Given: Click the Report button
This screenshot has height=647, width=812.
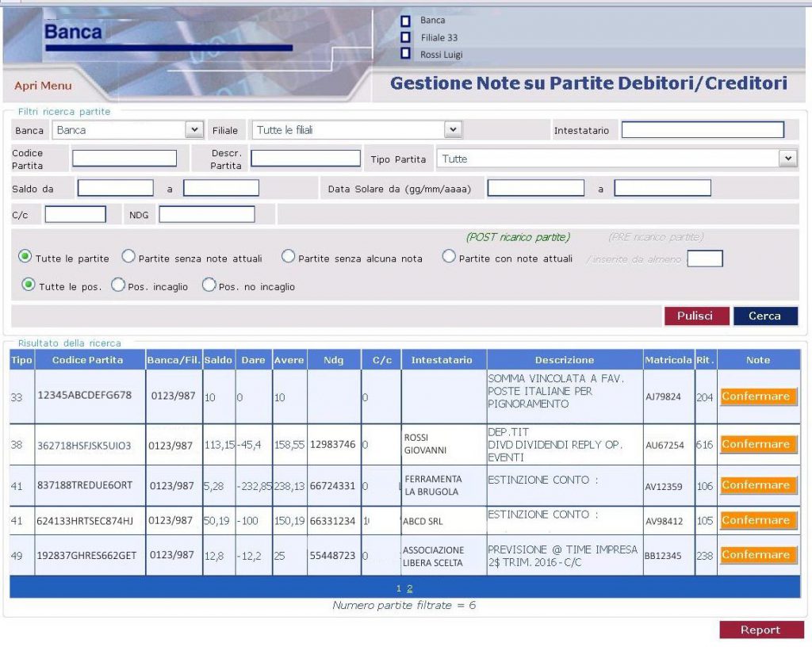Looking at the screenshot, I should coord(760,630).
